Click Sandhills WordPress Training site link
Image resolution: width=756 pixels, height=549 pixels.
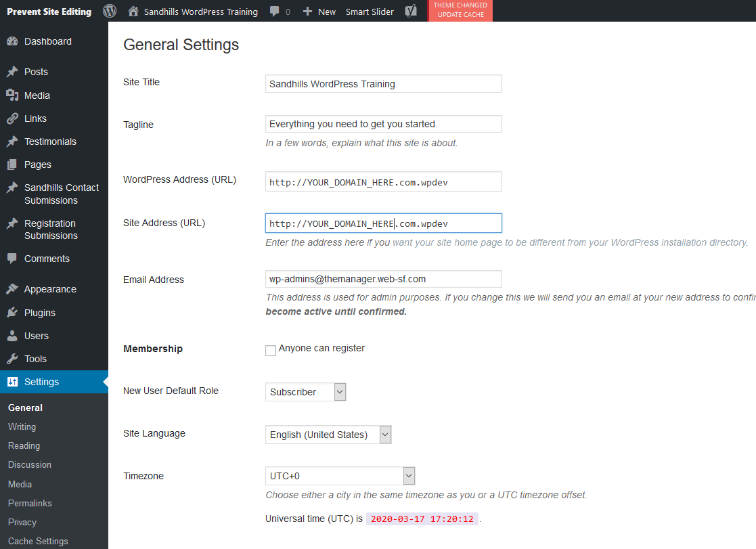200,12
